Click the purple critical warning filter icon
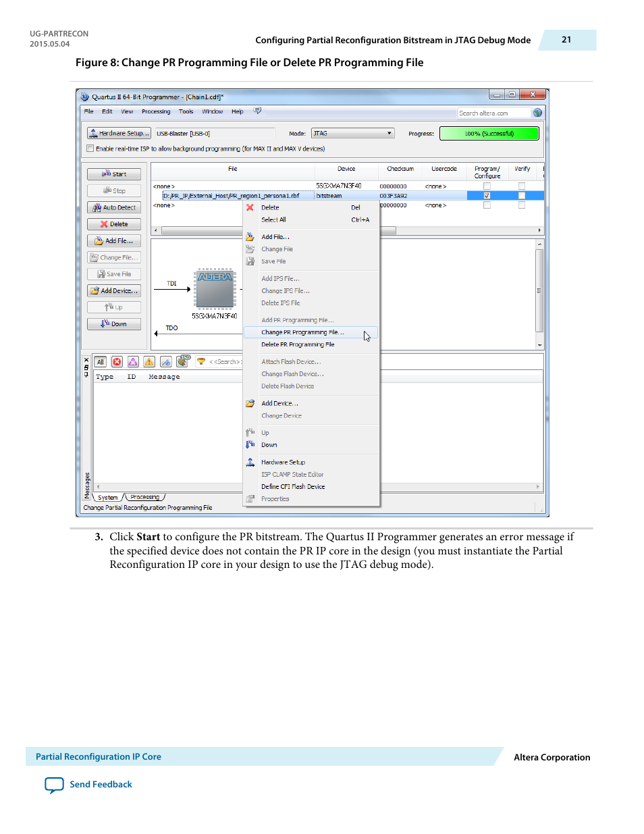The image size is (644, 834). [x=133, y=362]
